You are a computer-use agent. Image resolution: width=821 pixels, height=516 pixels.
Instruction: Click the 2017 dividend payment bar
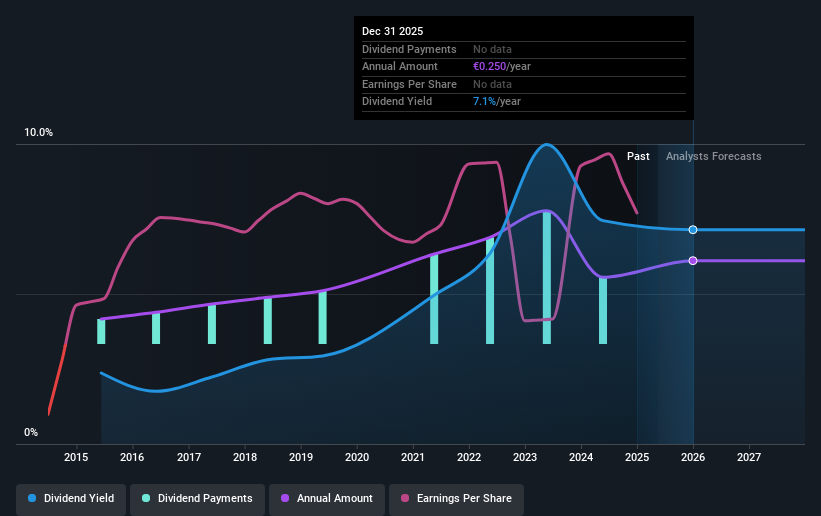(x=212, y=324)
